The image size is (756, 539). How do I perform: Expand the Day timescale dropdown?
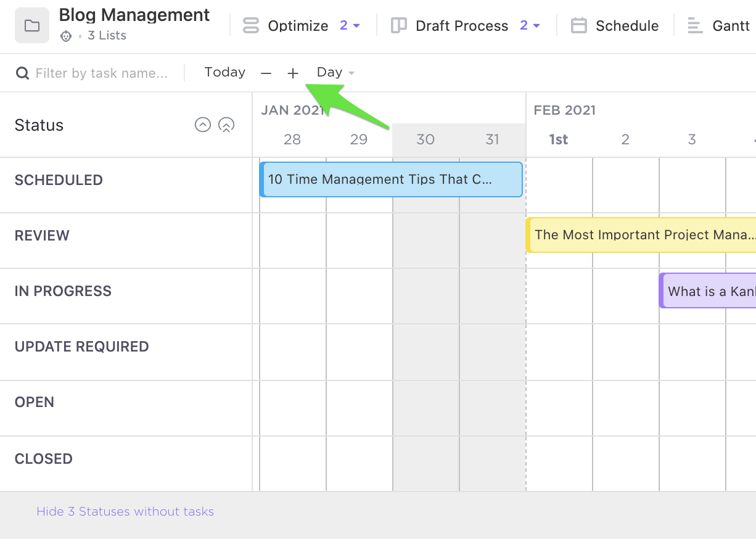click(x=335, y=73)
